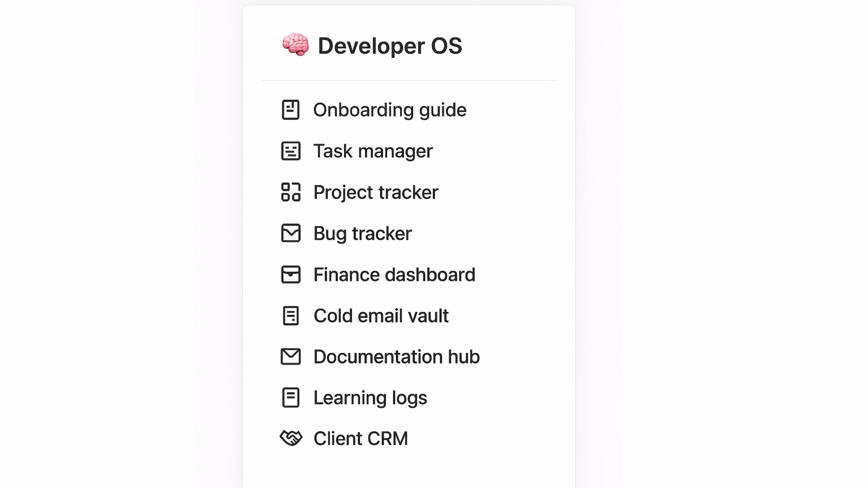Screen dimensions: 868x488
Task: Click the Finance dashboard archive icon
Action: coord(290,275)
